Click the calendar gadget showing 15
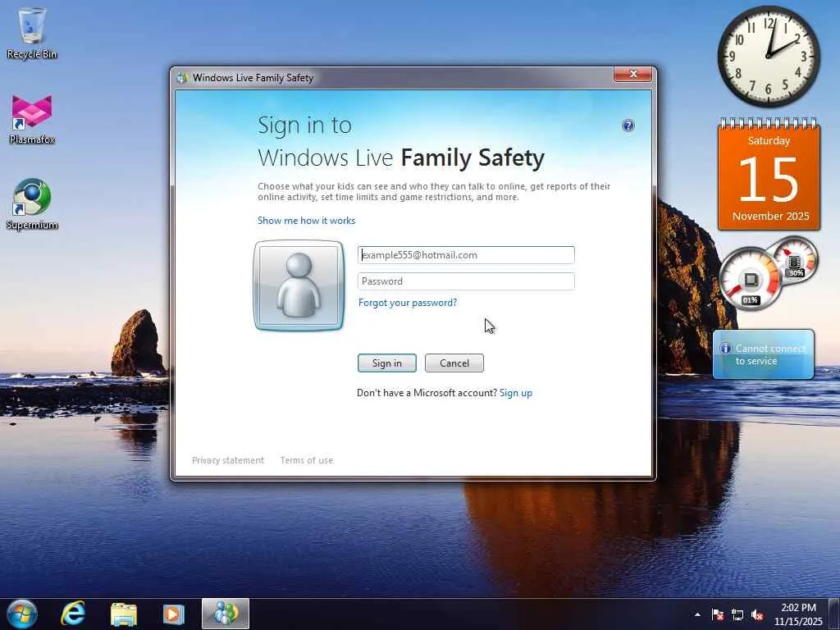The image size is (840, 630). coord(769,174)
